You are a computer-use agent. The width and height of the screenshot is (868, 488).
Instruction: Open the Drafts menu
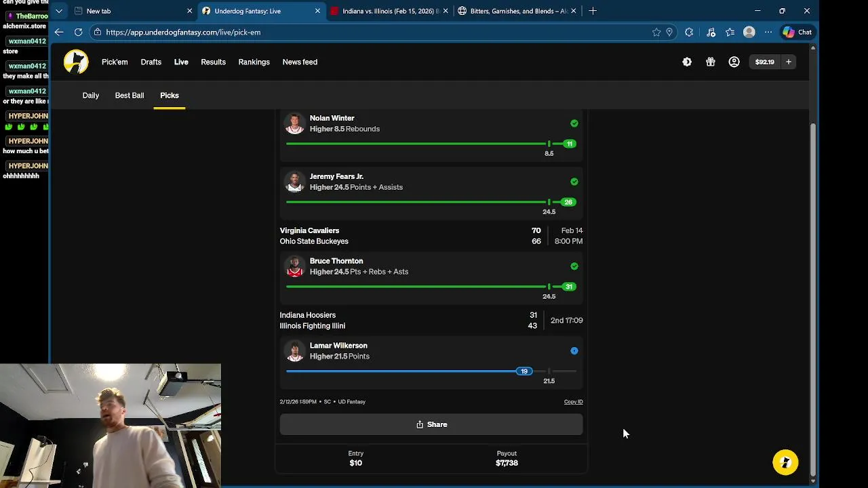[x=151, y=62]
